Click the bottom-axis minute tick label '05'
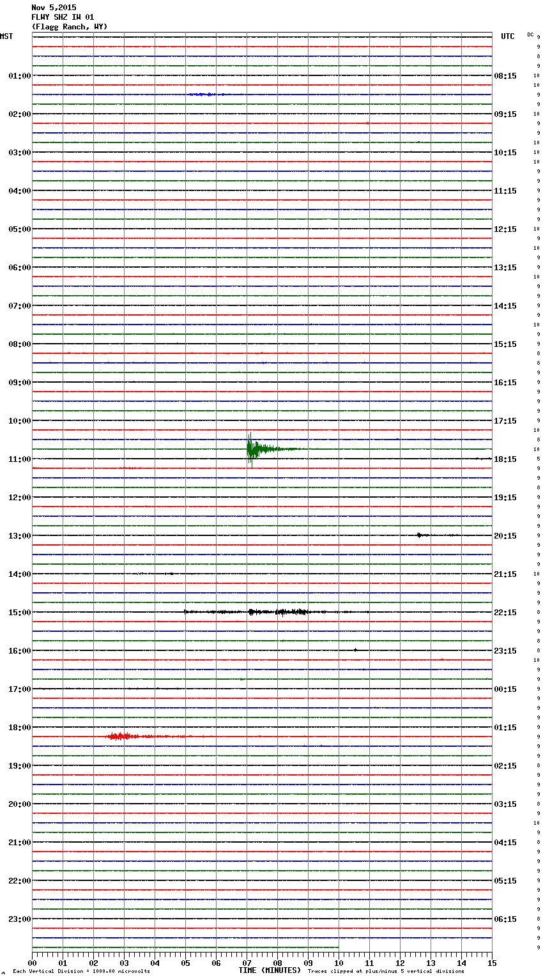The image size is (543, 980). coord(185,963)
